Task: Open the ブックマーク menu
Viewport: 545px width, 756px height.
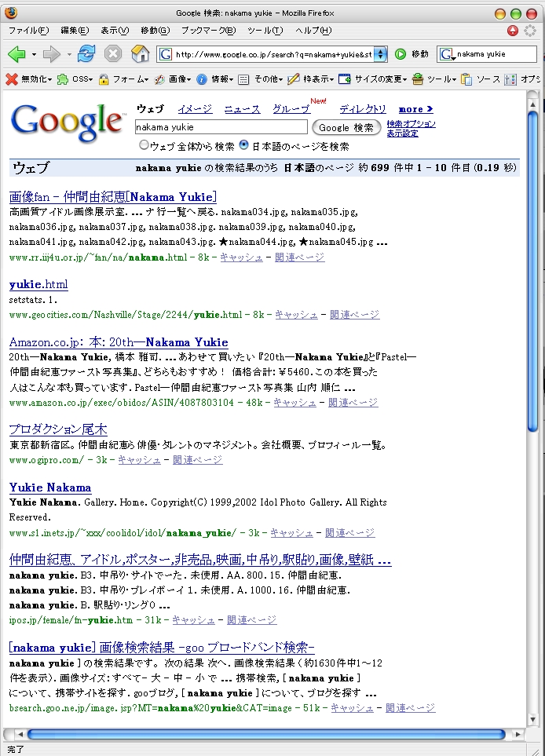Action: pyautogui.click(x=207, y=31)
